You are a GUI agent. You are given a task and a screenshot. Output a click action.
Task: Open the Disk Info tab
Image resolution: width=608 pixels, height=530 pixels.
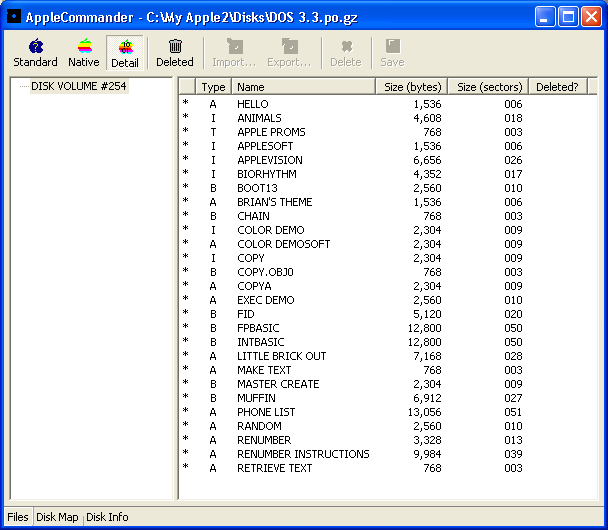(x=107, y=517)
